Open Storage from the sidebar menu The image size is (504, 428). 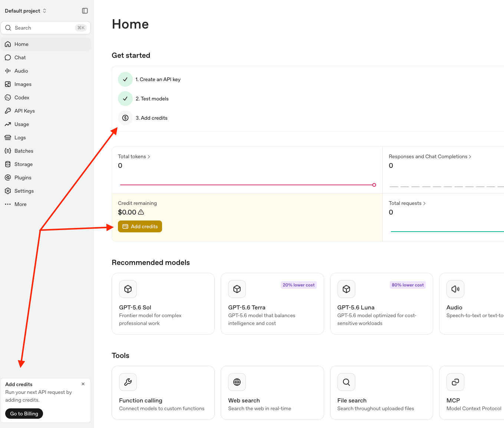[x=46, y=164]
